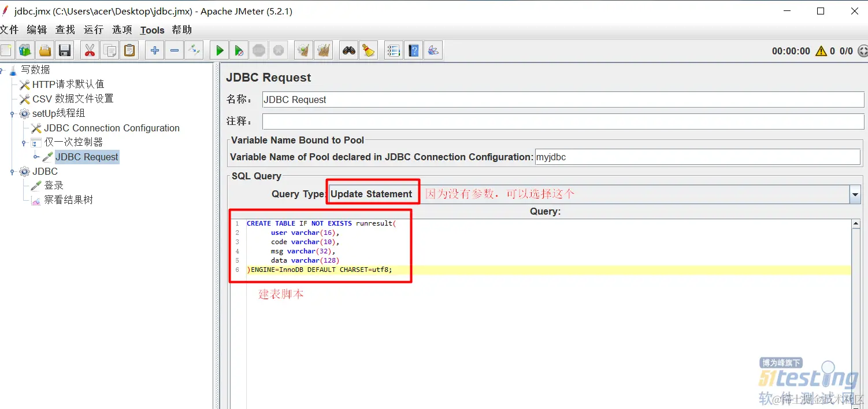Select HTTP请求默认值 in the tree

tap(68, 84)
